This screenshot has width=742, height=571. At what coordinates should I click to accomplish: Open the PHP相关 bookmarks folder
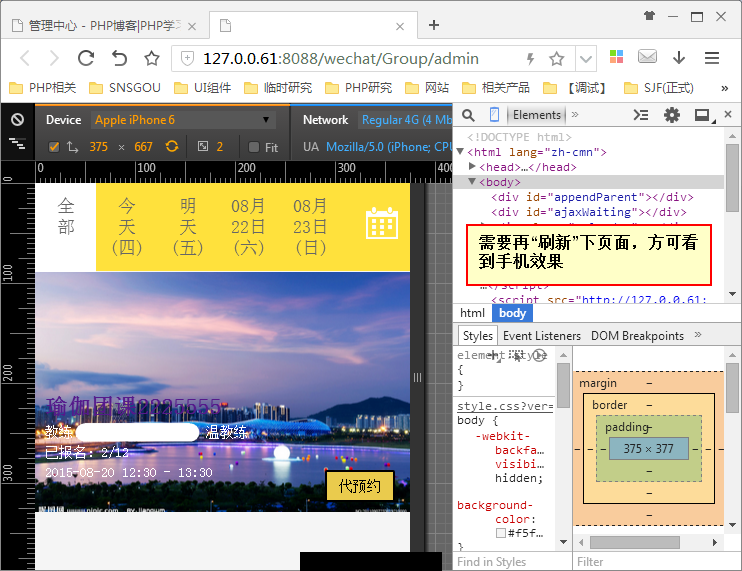(43, 88)
